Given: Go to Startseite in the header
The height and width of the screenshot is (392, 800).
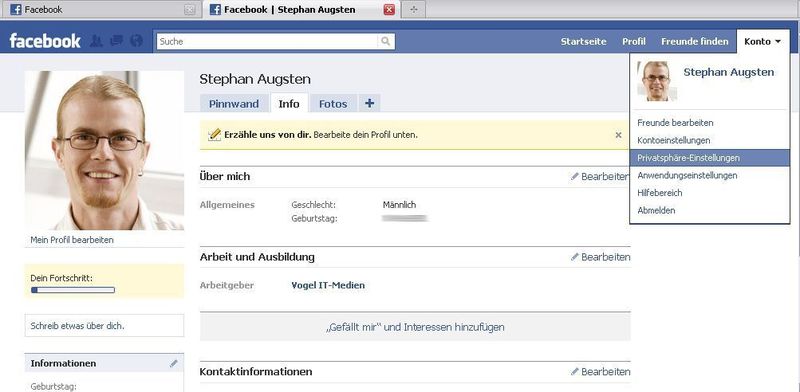Looking at the screenshot, I should pos(584,41).
